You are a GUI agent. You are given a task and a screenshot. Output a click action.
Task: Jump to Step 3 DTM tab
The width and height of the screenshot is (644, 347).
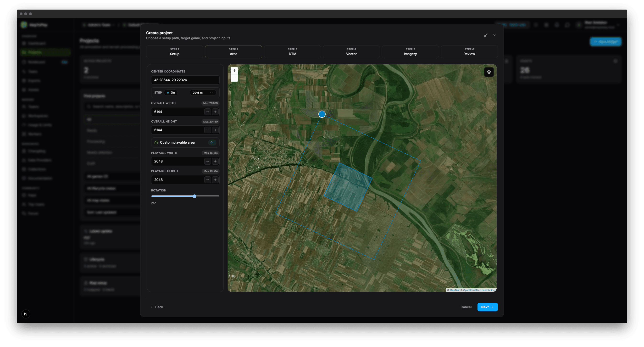pos(292,52)
